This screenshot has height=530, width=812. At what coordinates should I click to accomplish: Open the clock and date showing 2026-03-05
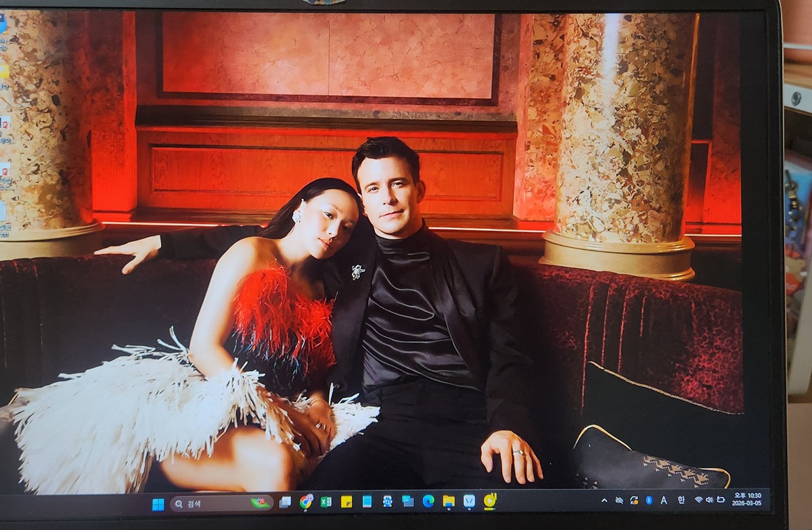(746, 500)
